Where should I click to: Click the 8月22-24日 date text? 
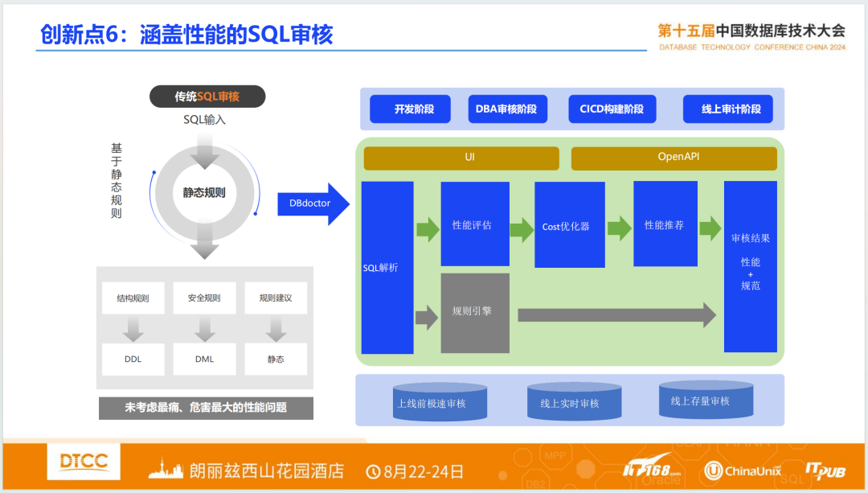(x=424, y=472)
